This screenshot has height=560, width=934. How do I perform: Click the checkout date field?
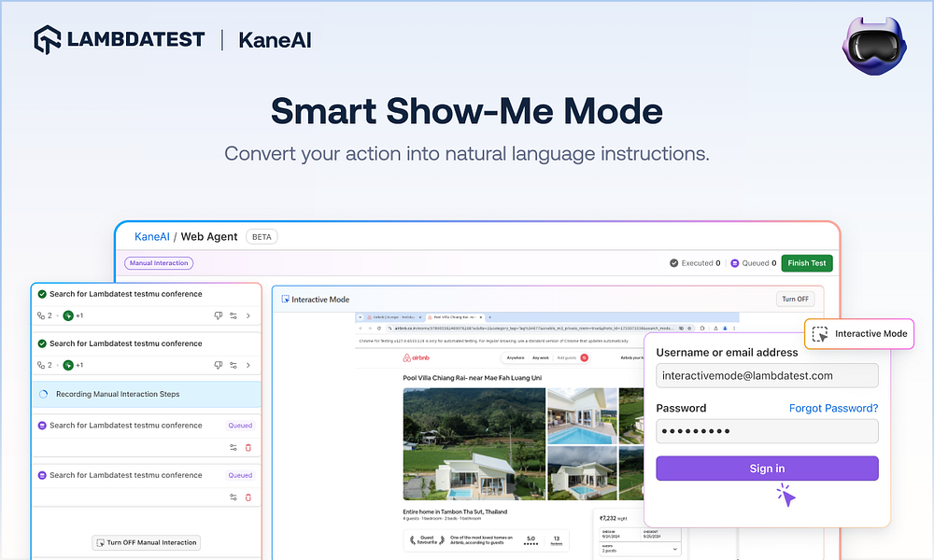click(x=660, y=535)
